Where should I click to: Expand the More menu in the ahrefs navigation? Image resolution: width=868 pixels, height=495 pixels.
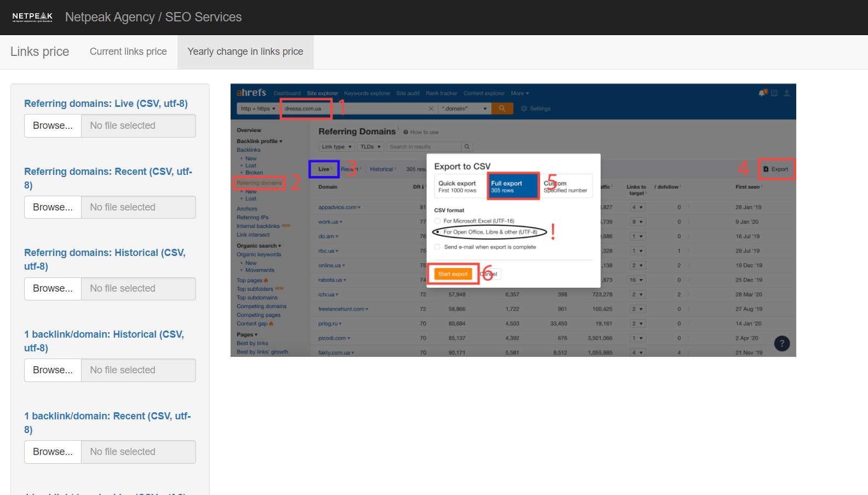click(520, 93)
